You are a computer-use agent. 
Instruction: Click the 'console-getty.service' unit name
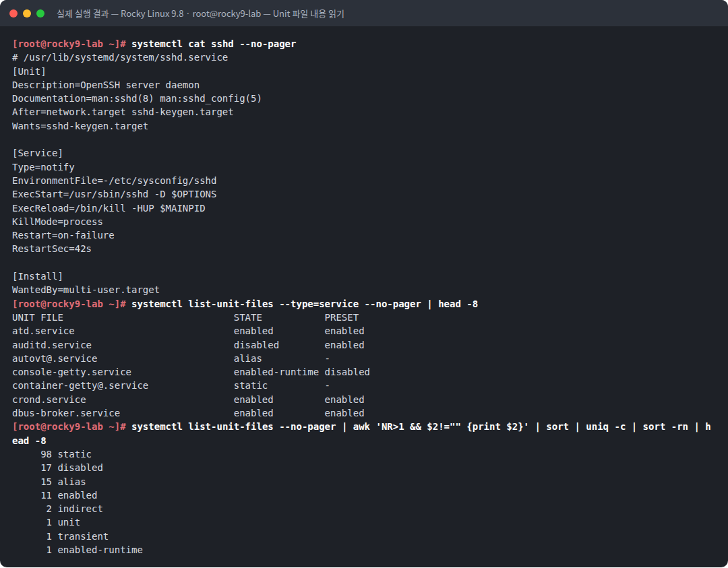(x=71, y=372)
